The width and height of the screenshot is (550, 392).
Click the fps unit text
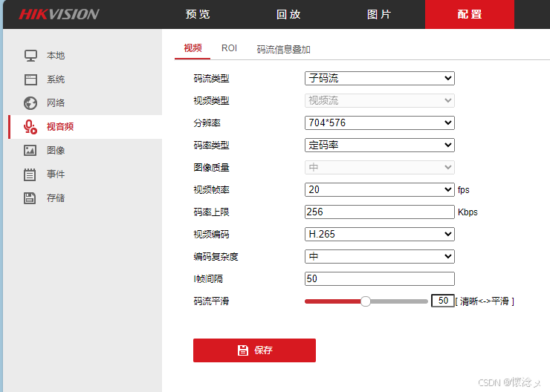pyautogui.click(x=463, y=190)
